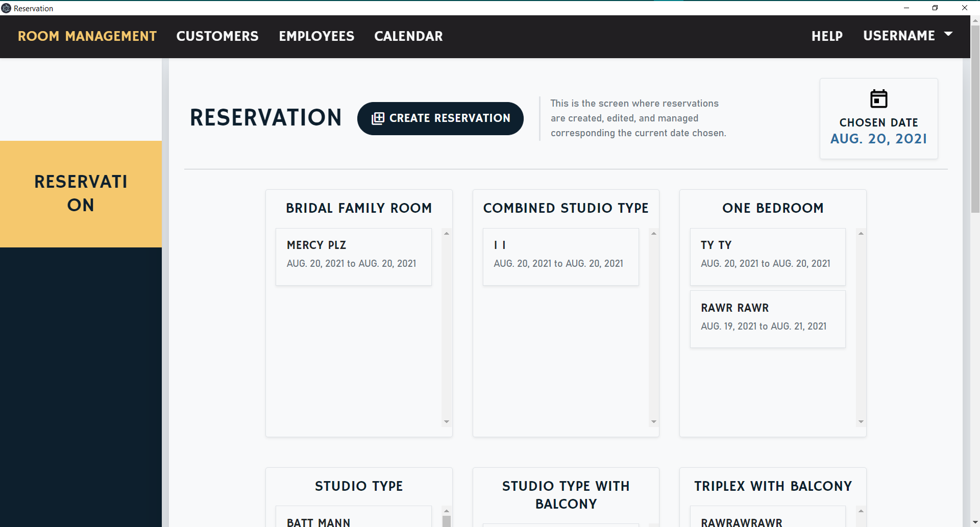Click Studio Type list scroll-up arrow
The image size is (980, 527).
click(447, 511)
